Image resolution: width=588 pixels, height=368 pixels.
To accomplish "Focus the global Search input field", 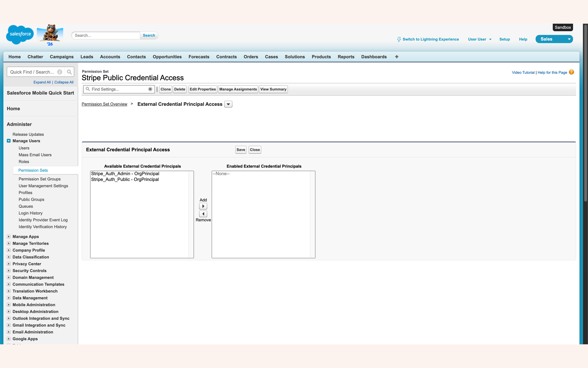I will coord(106,35).
